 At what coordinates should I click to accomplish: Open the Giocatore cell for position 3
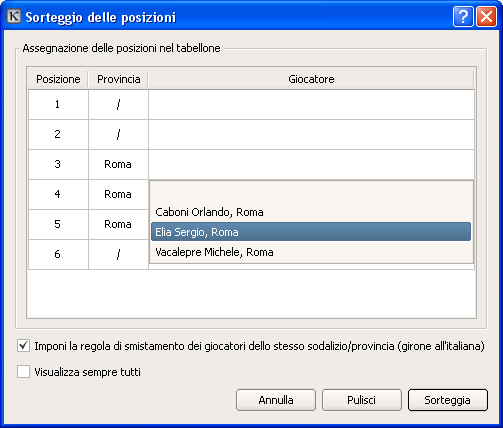click(311, 165)
